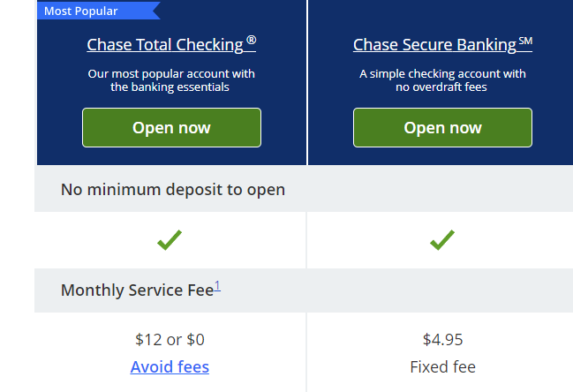
Task: Click the "$4.95" fee amount
Action: tap(442, 339)
